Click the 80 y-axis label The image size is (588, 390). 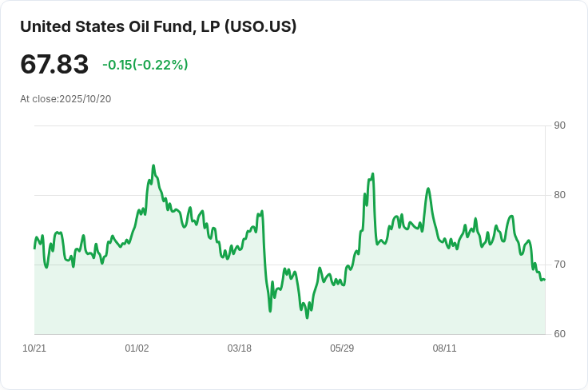pos(559,195)
